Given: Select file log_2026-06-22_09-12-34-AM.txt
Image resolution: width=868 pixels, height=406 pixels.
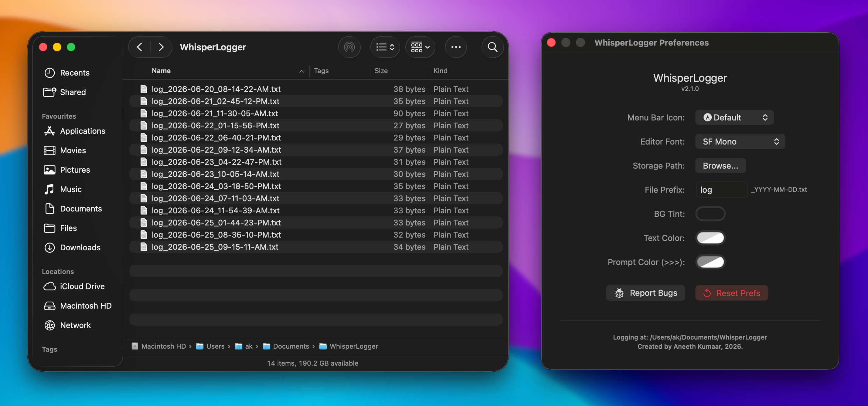Looking at the screenshot, I should coord(316,150).
